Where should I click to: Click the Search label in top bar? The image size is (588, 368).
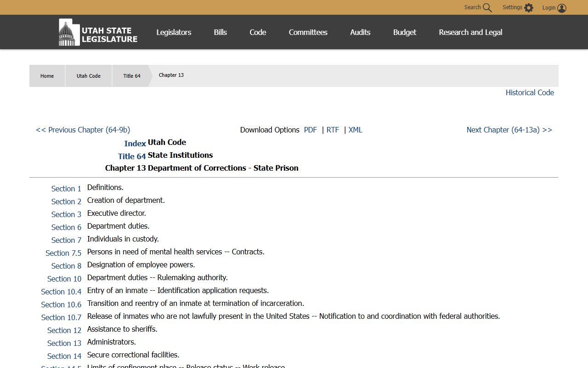pos(472,7)
